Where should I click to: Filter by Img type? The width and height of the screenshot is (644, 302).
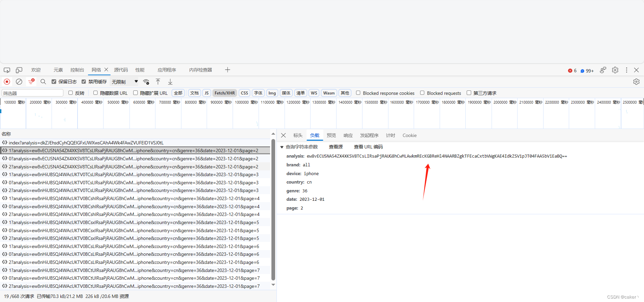coord(272,93)
